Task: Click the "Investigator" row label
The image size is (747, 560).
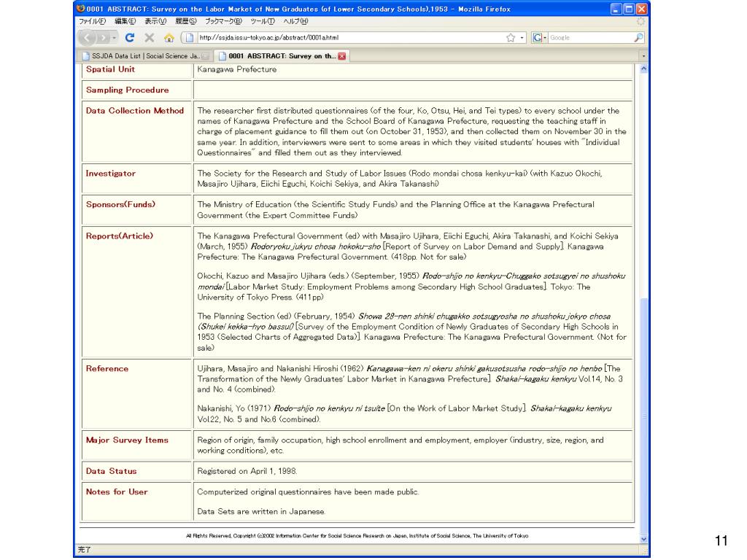Action: 111,174
